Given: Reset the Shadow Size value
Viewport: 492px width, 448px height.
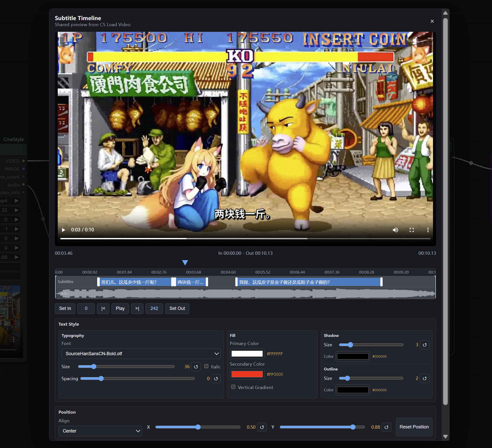Looking at the screenshot, I should point(425,345).
